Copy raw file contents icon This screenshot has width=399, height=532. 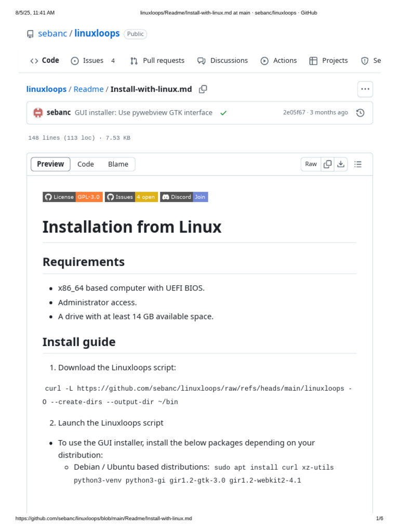pos(327,164)
